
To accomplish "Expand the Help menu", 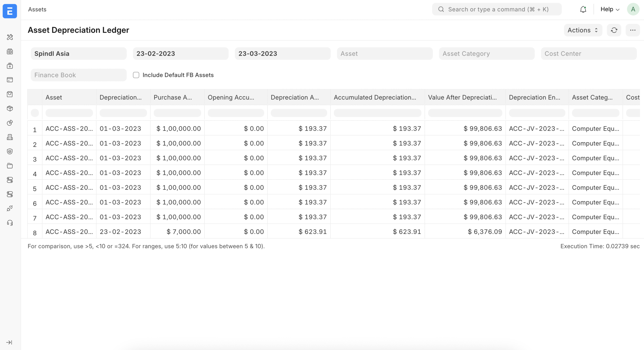I will (610, 9).
